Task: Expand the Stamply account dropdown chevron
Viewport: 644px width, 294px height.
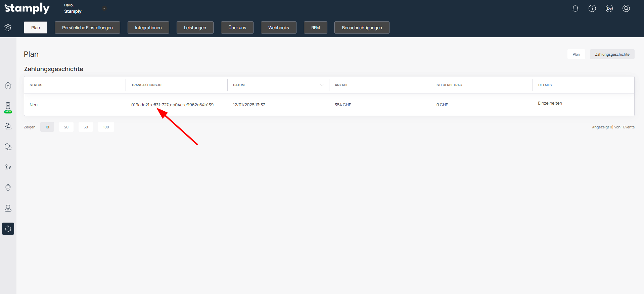Action: tap(104, 8)
